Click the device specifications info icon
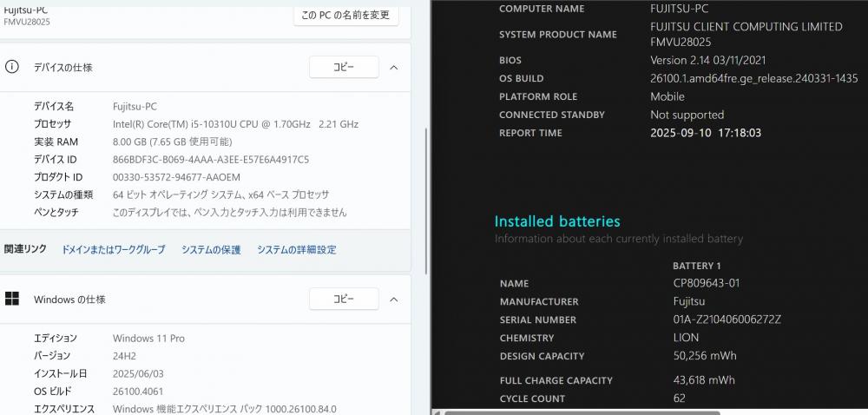 pos(11,67)
